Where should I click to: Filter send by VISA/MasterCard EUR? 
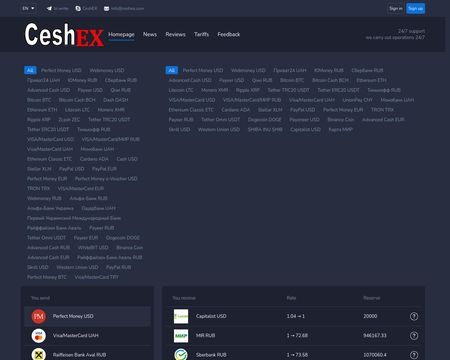pos(81,189)
